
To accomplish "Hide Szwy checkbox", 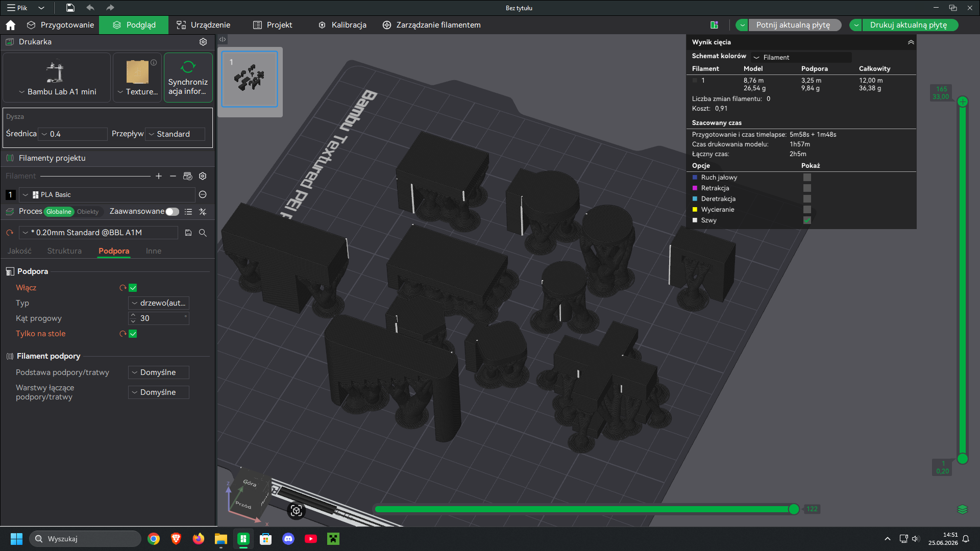I will pos(807,220).
